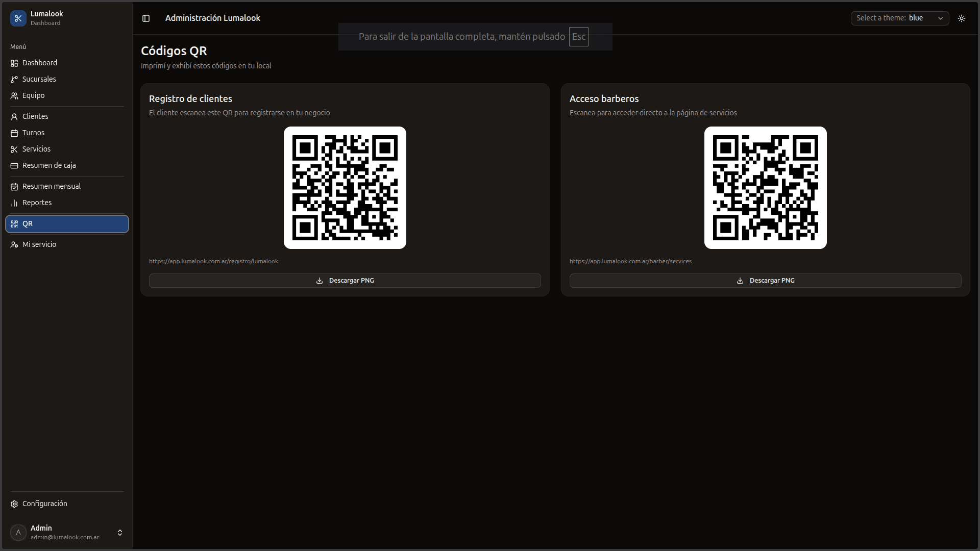The width and height of the screenshot is (980, 551).
Task: Click the Registro de clientes QR image
Action: (345, 188)
